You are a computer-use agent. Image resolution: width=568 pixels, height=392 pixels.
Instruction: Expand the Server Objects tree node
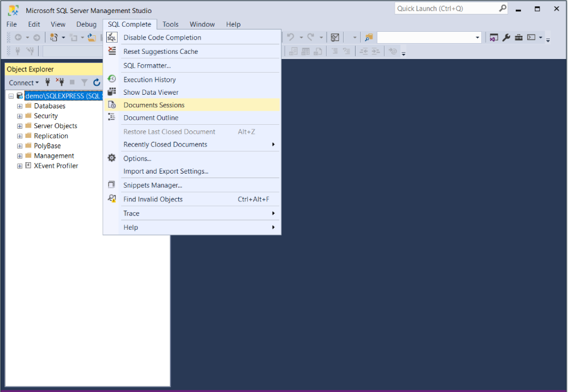pyautogui.click(x=19, y=126)
